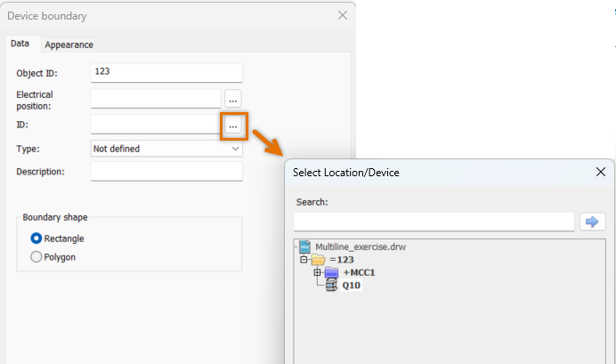
Task: Click the Object ID field containing 123
Action: point(166,73)
